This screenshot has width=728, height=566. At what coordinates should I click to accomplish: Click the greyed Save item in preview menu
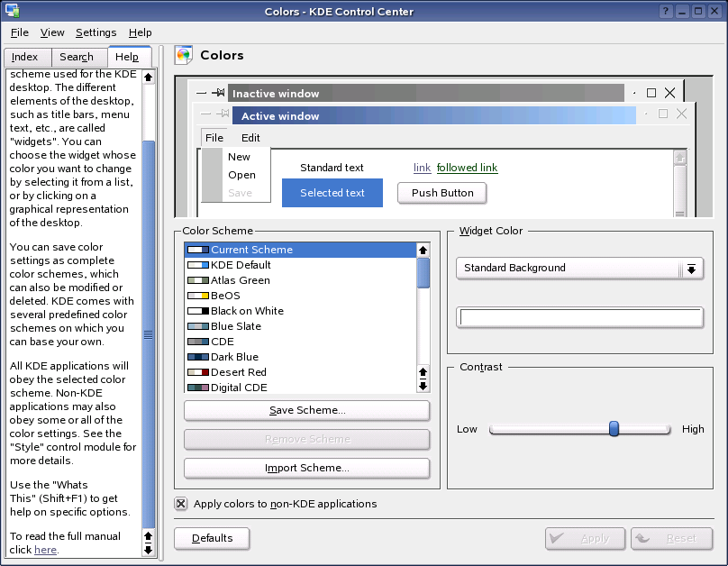coord(240,193)
